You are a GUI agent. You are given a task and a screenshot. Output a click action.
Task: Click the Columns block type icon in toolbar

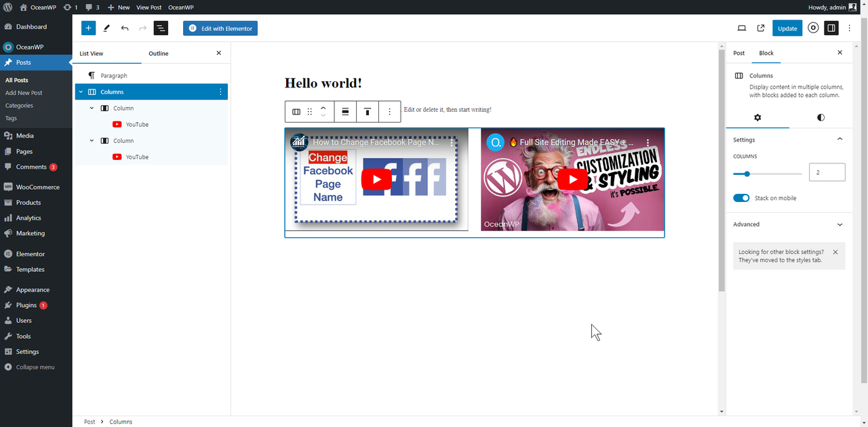pyautogui.click(x=296, y=112)
